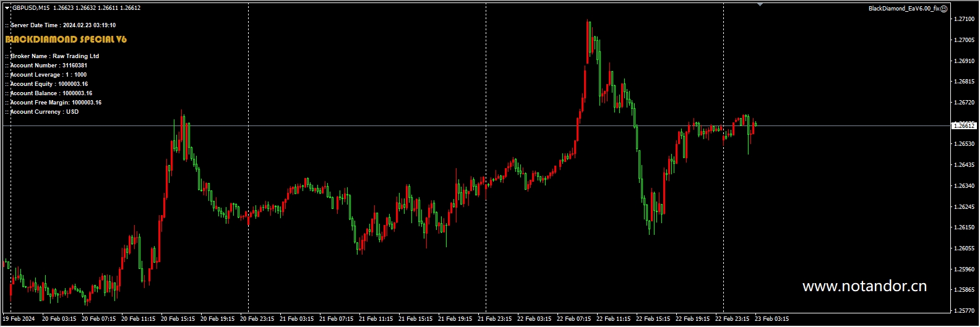This screenshot has width=980, height=327.
Task: Click the 21 Feb 19:15 time axis label
Action: pyautogui.click(x=455, y=319)
